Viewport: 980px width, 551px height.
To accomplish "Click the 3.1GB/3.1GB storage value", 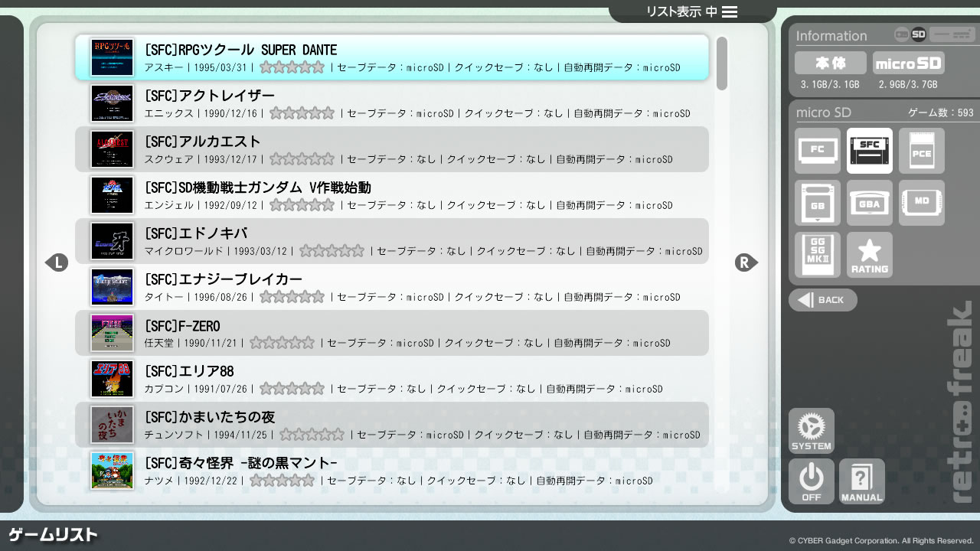I will 830,84.
